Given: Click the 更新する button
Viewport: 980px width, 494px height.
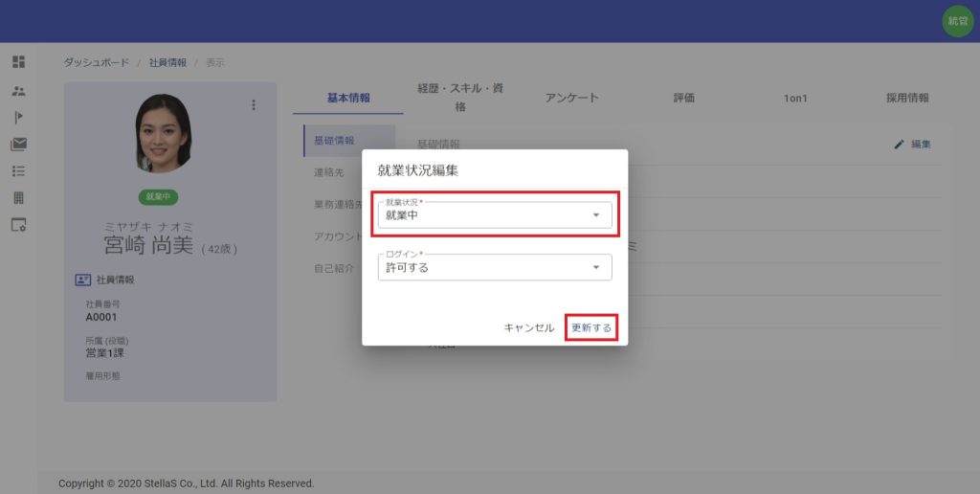Looking at the screenshot, I should 590,327.
